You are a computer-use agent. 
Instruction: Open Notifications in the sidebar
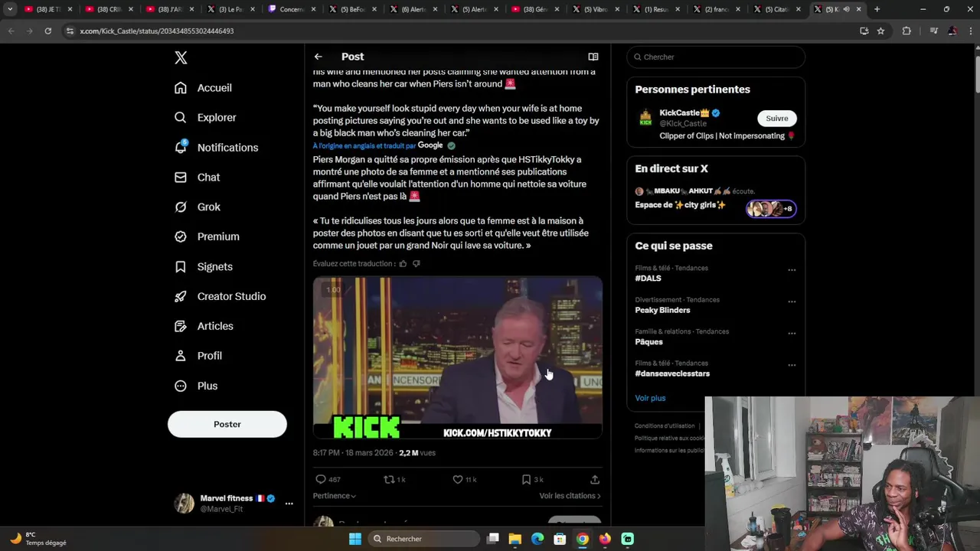click(216, 148)
